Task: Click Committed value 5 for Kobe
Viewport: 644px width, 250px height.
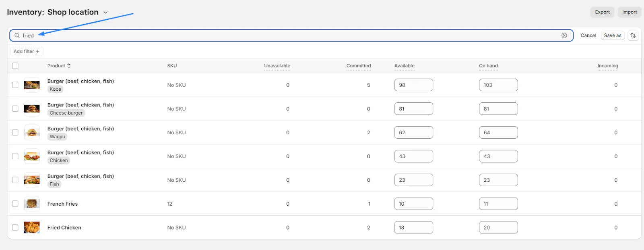Action: click(x=369, y=85)
